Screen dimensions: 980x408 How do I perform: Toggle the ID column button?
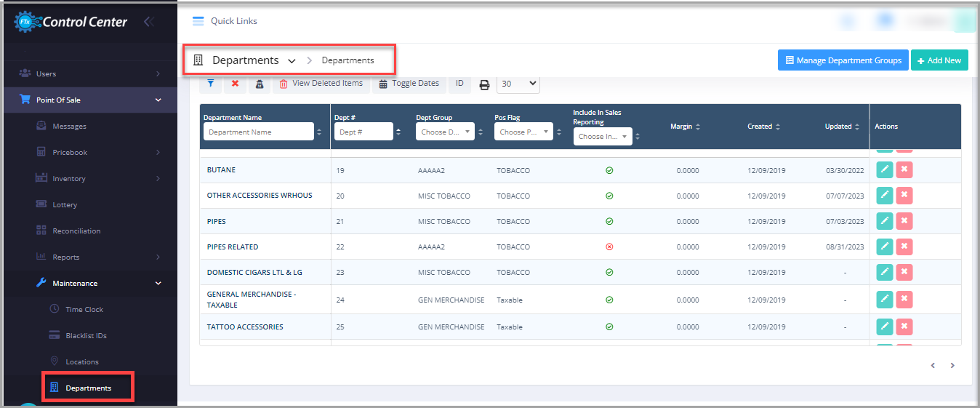(459, 84)
